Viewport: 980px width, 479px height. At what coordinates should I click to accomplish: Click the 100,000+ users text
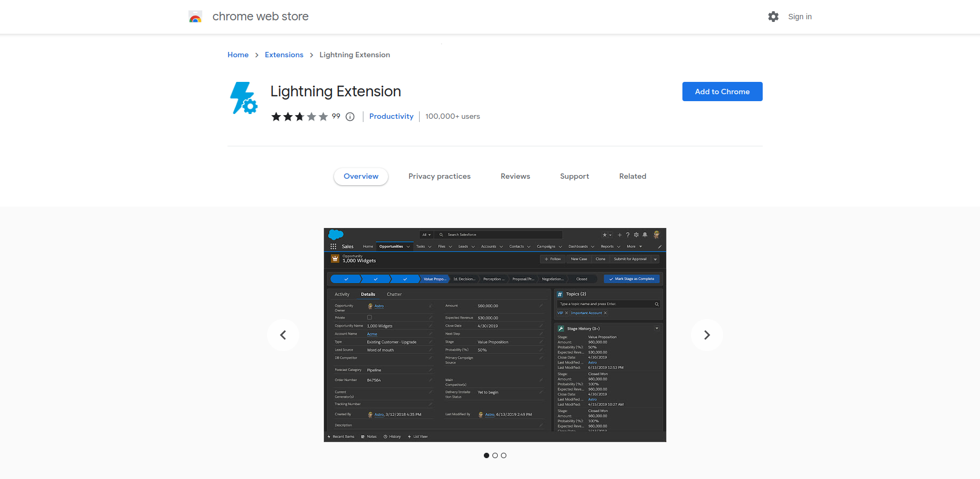453,116
